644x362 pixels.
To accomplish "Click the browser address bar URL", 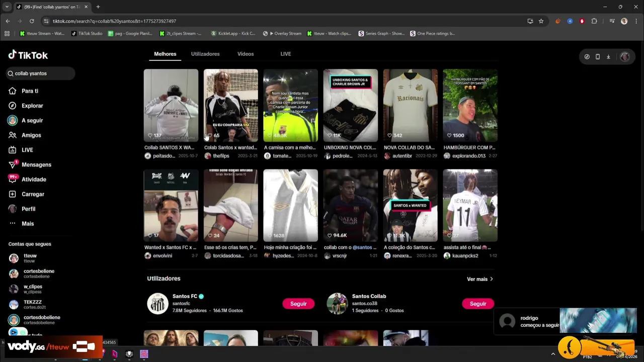I will pos(114,21).
